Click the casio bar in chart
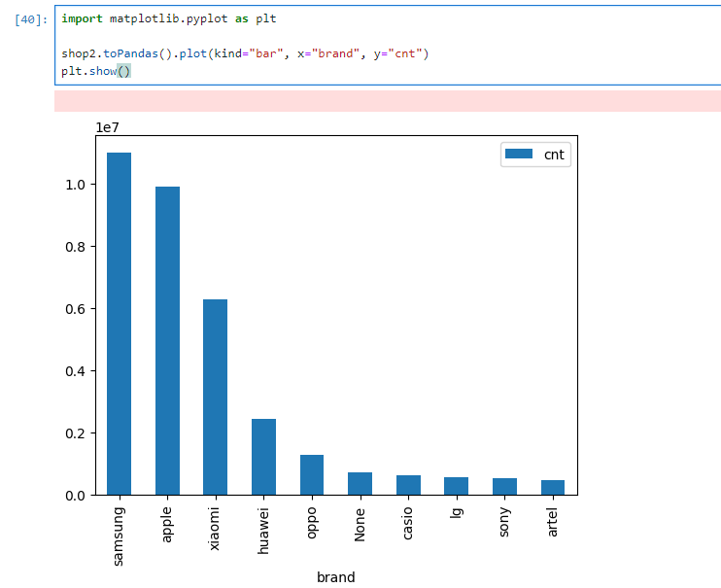721x588 pixels. [x=408, y=485]
